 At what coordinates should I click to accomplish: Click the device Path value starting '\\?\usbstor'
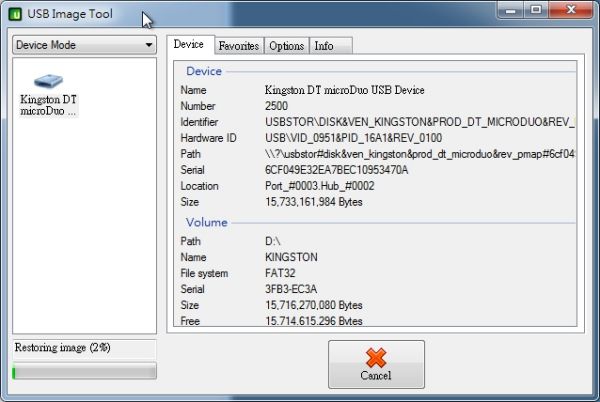[x=420, y=154]
